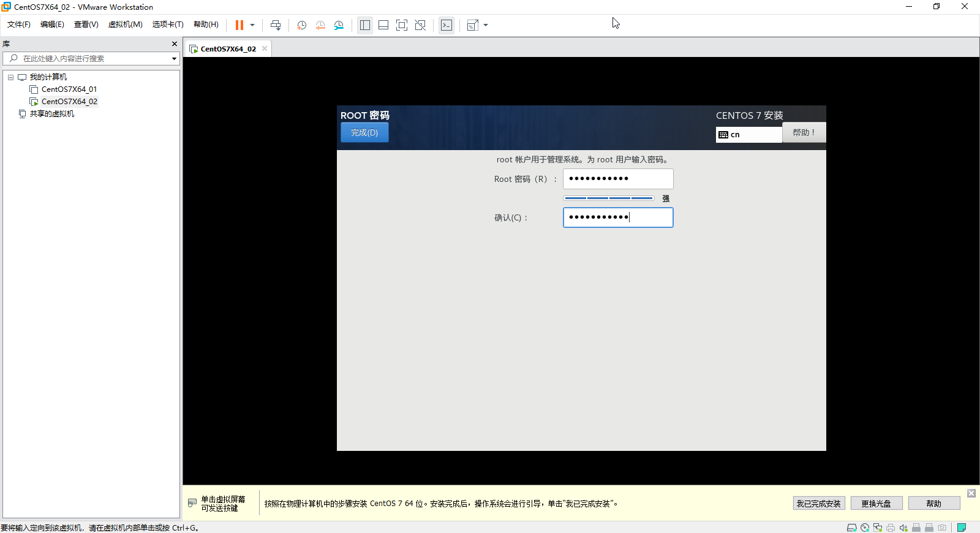Screen dimensions: 980x533
Task: Click the 帮助！ button in the installer
Action: tap(804, 132)
